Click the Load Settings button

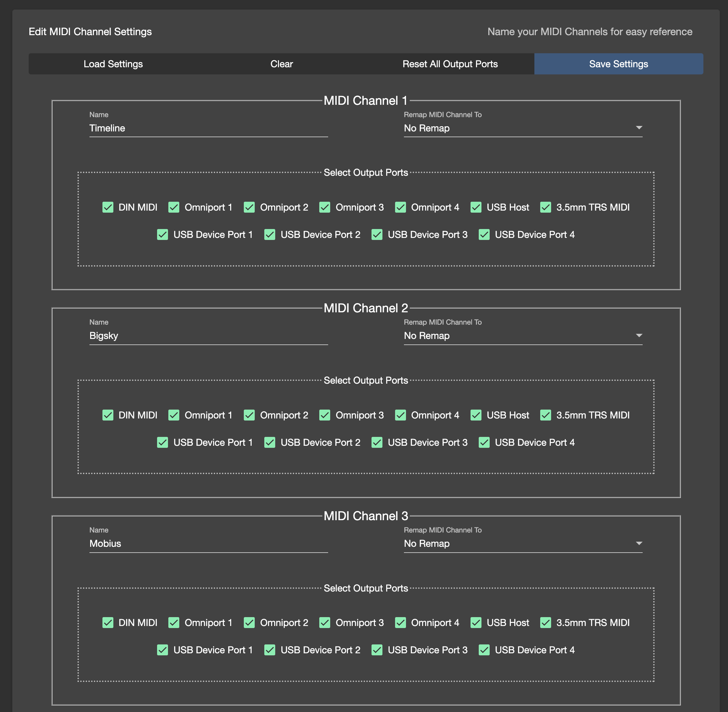pyautogui.click(x=113, y=63)
